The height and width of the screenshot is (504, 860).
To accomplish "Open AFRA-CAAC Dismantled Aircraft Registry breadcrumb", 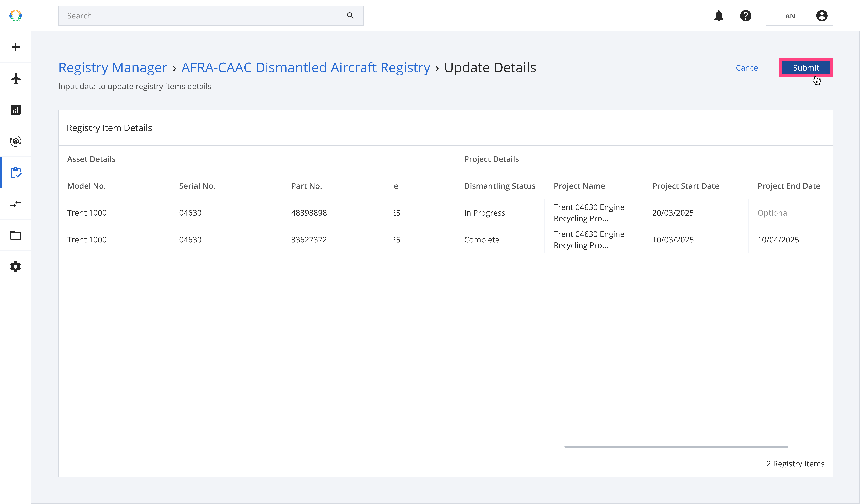I will (x=305, y=68).
